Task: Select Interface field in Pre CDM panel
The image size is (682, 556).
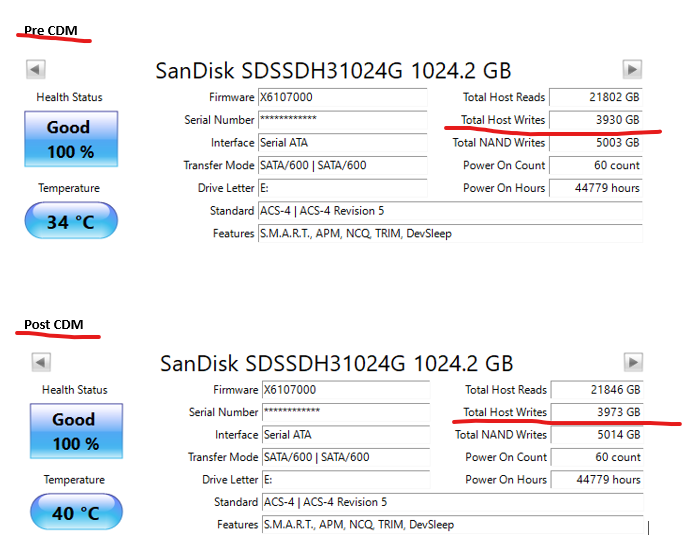Action: (343, 143)
